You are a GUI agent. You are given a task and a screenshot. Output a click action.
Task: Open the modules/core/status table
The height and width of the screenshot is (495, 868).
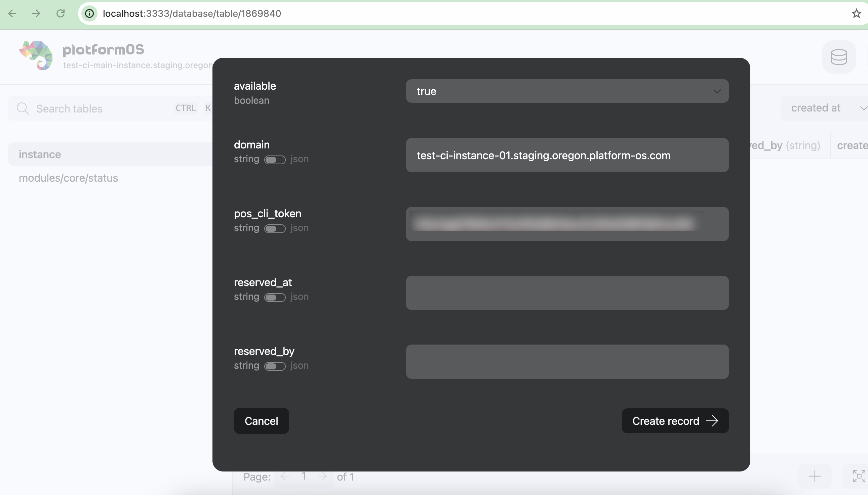(68, 177)
